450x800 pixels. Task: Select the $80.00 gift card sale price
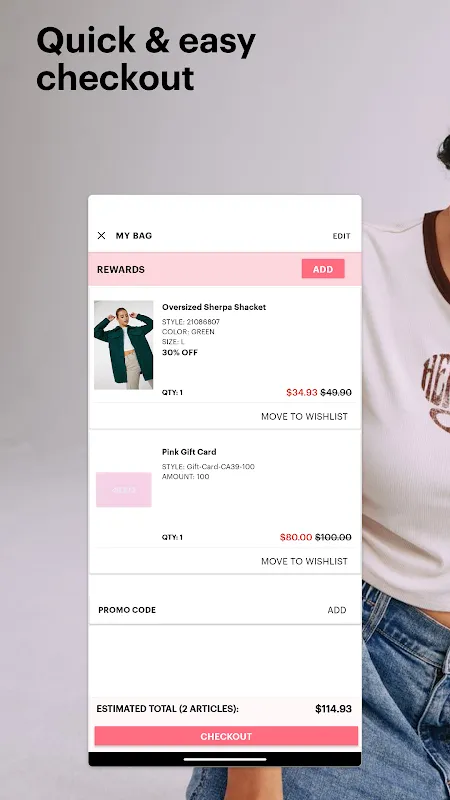296,537
